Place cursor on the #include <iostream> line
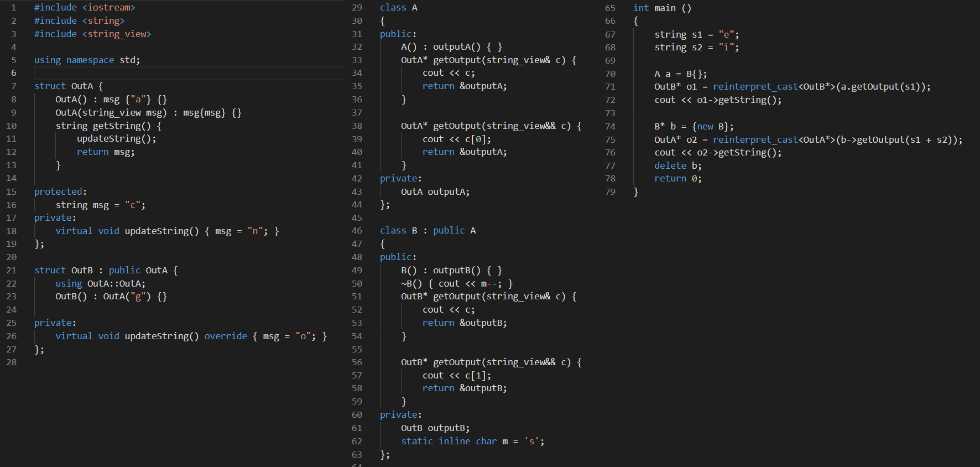Image resolution: width=980 pixels, height=467 pixels. (84, 8)
